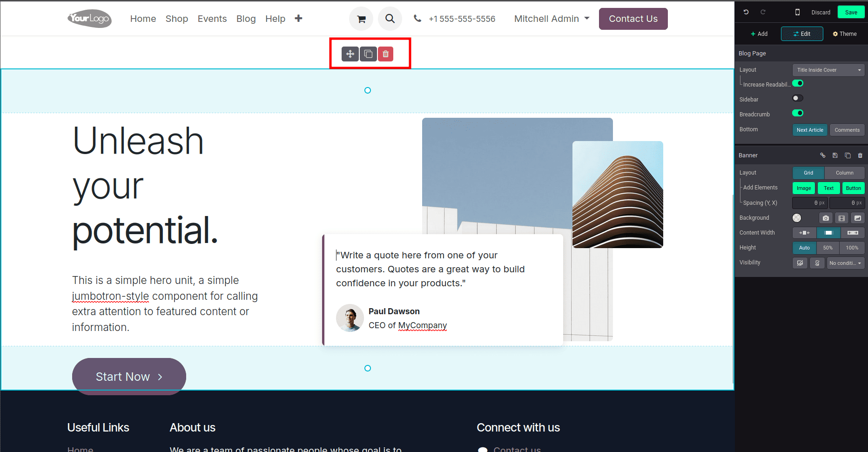Edit the vertical Spacing px field

point(810,202)
